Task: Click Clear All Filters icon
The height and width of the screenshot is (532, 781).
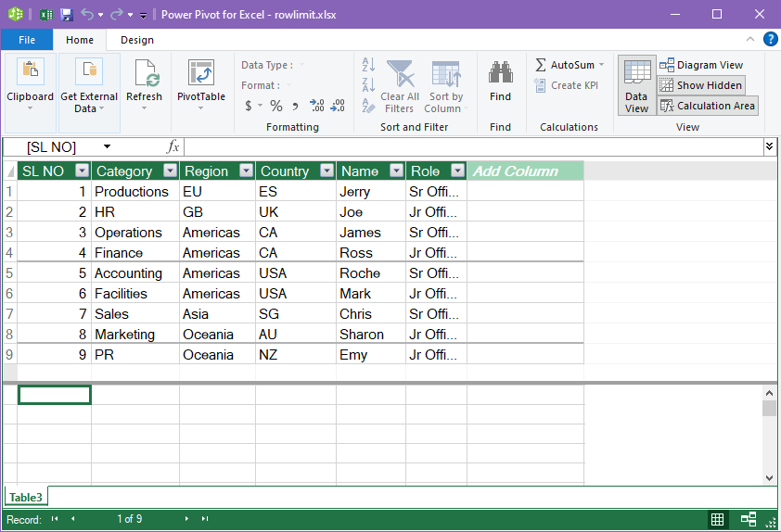Action: 400,73
